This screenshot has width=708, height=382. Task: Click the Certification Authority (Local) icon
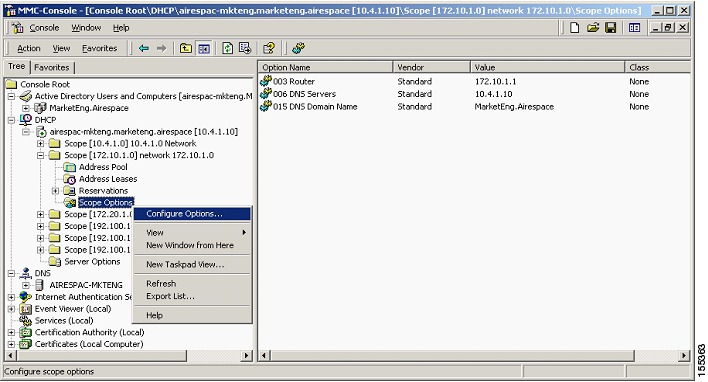click(x=26, y=332)
